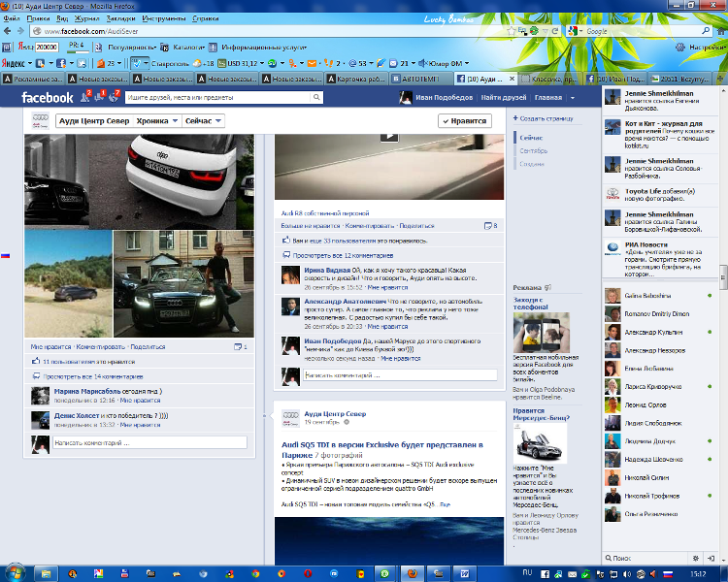Click Odnoklassniki icon in Yandex bar

point(292,63)
